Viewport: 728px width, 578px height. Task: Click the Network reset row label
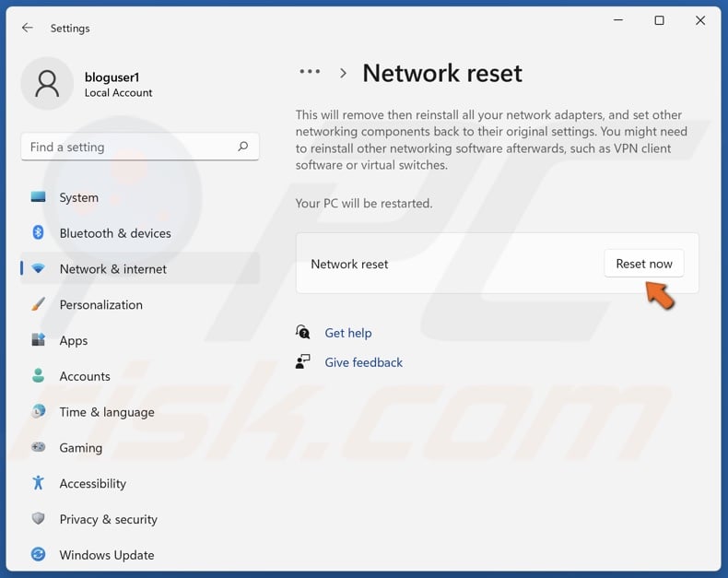pyautogui.click(x=349, y=264)
